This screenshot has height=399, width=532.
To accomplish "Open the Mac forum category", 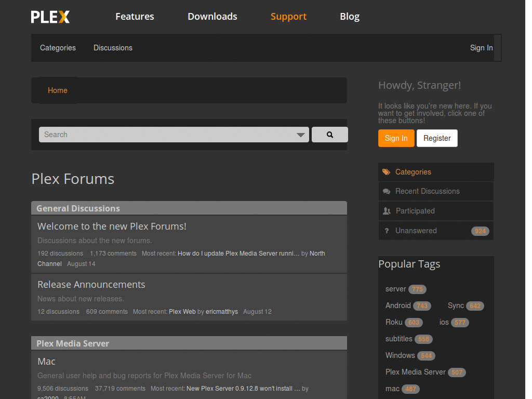I will (46, 362).
